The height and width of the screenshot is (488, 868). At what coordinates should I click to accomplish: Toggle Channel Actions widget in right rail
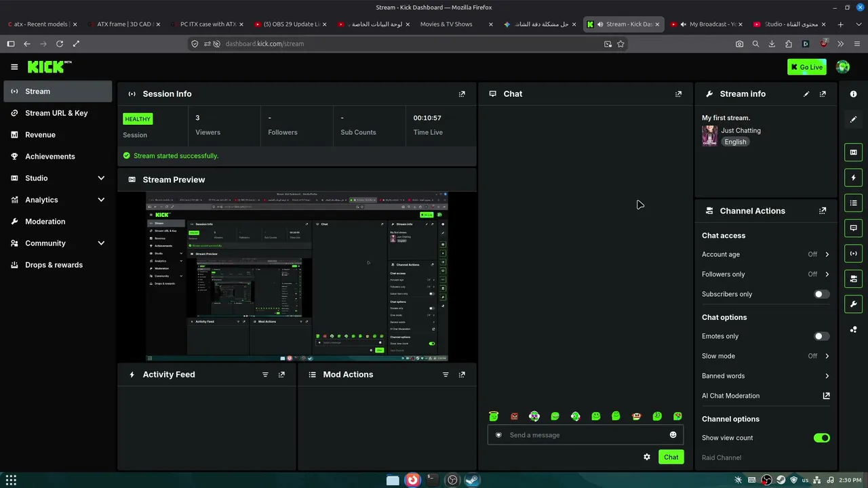[x=854, y=279]
